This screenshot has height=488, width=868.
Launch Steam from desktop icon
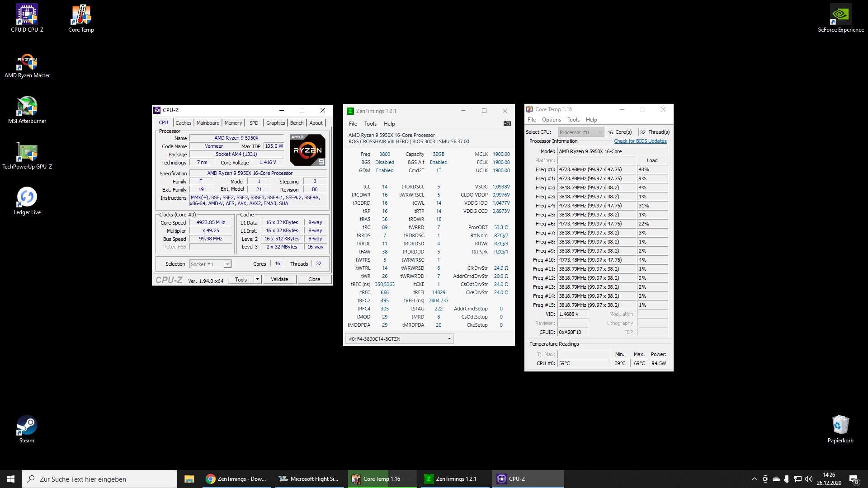point(27,428)
